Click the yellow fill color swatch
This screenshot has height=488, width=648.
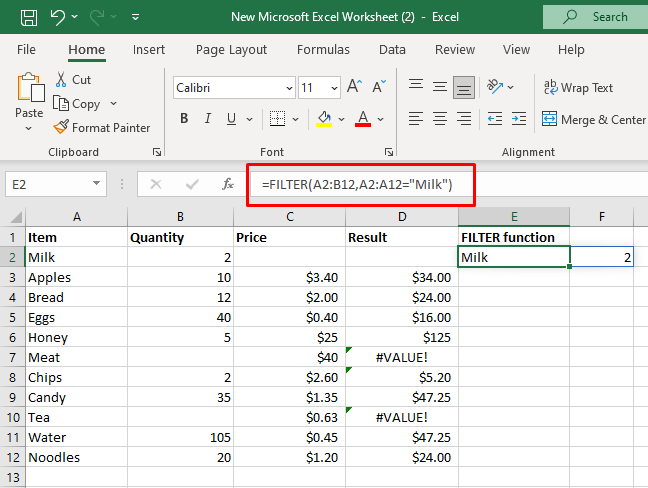pos(324,119)
